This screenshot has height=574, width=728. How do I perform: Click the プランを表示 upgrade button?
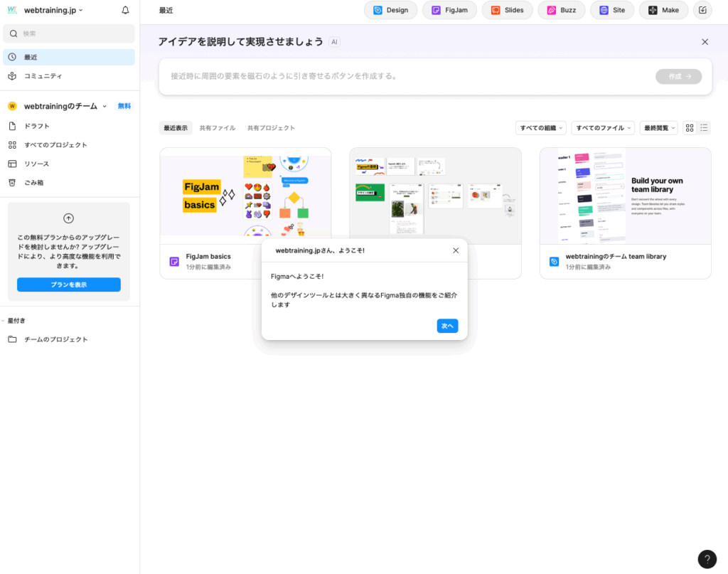pos(69,285)
